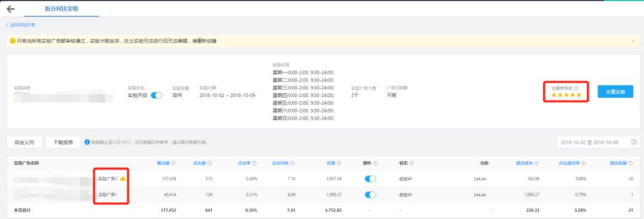644x219 pixels.
Task: Sort by the 点击量 column
Action: click(x=199, y=163)
